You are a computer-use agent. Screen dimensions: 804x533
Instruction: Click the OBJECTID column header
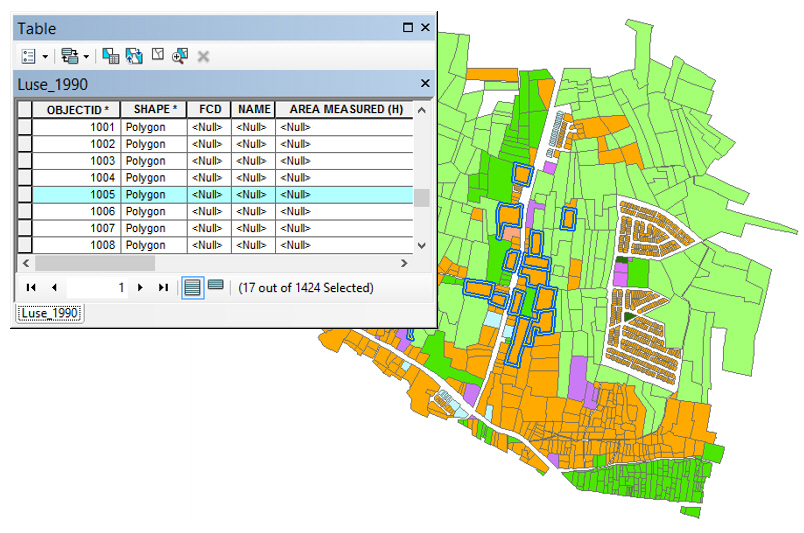pos(76,110)
